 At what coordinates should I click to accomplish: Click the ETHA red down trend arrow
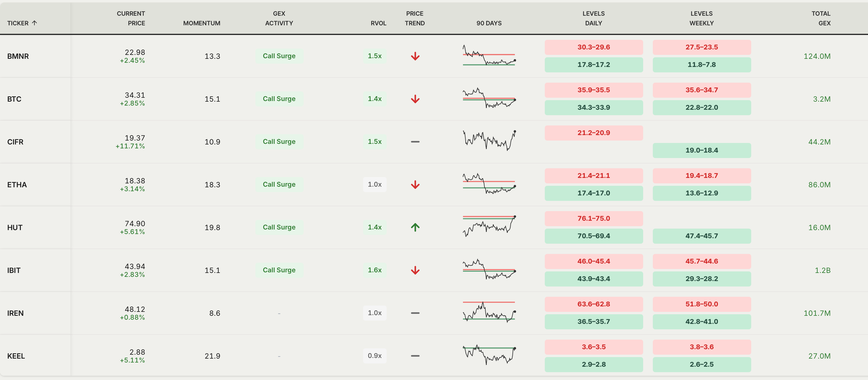point(415,185)
